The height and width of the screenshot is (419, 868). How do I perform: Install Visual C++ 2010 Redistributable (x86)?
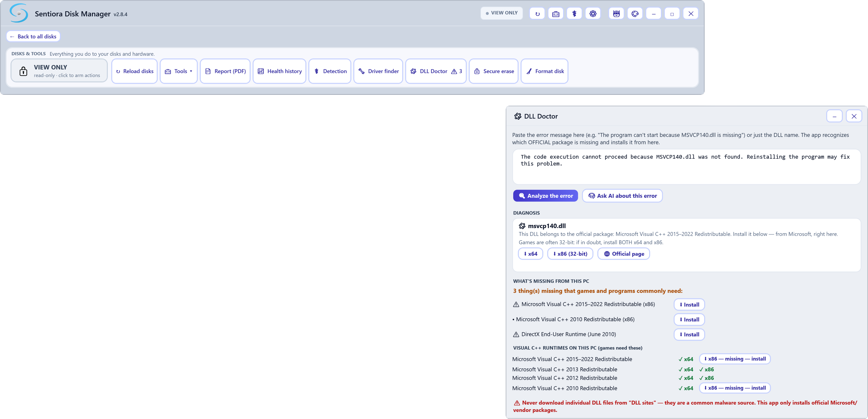689,319
